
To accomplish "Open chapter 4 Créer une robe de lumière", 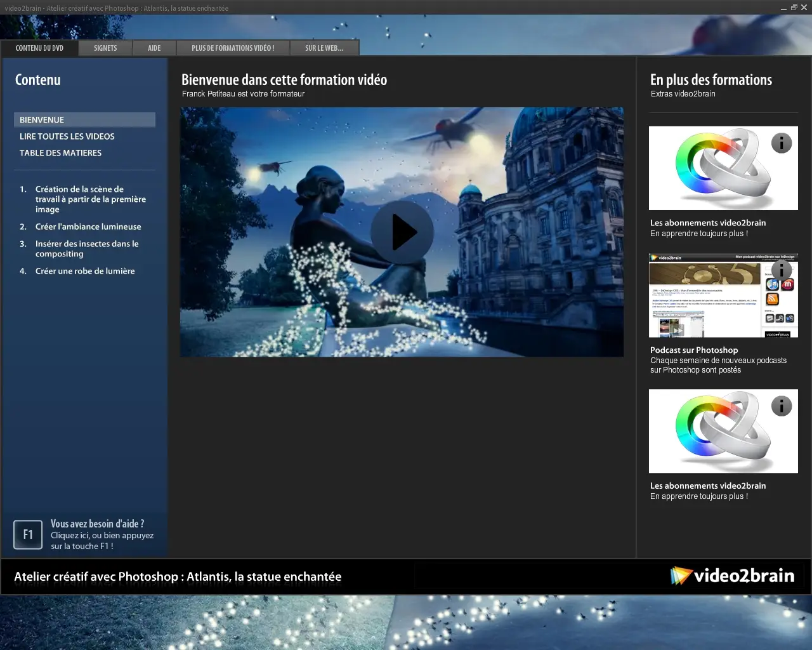I will coord(84,271).
